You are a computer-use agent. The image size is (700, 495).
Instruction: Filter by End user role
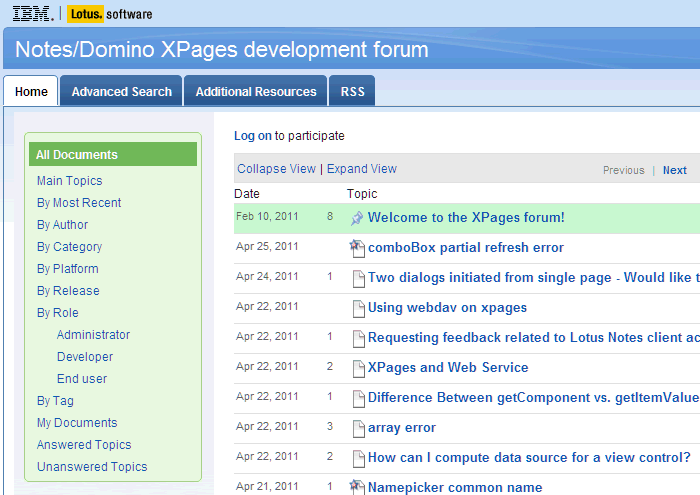point(82,379)
